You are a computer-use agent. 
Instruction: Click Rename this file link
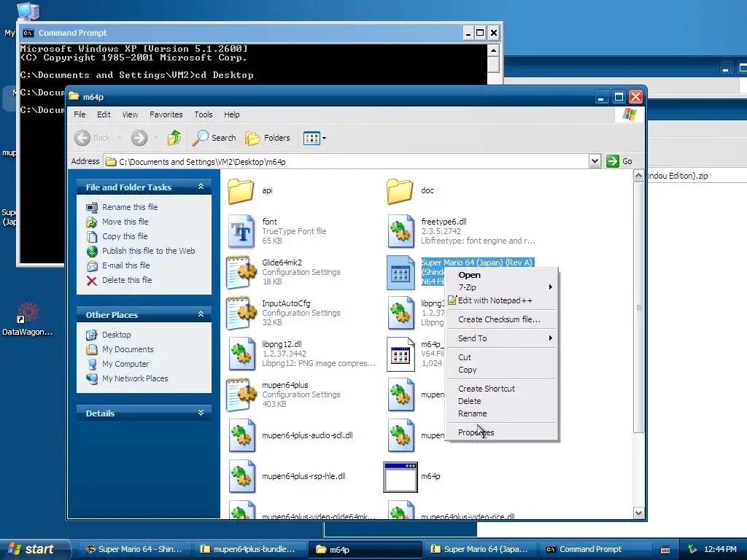coord(130,207)
